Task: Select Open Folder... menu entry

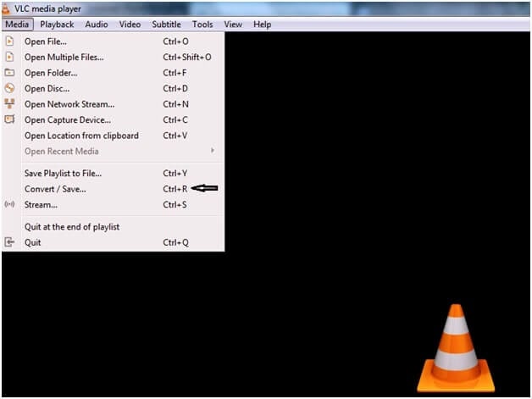Action: (x=114, y=73)
